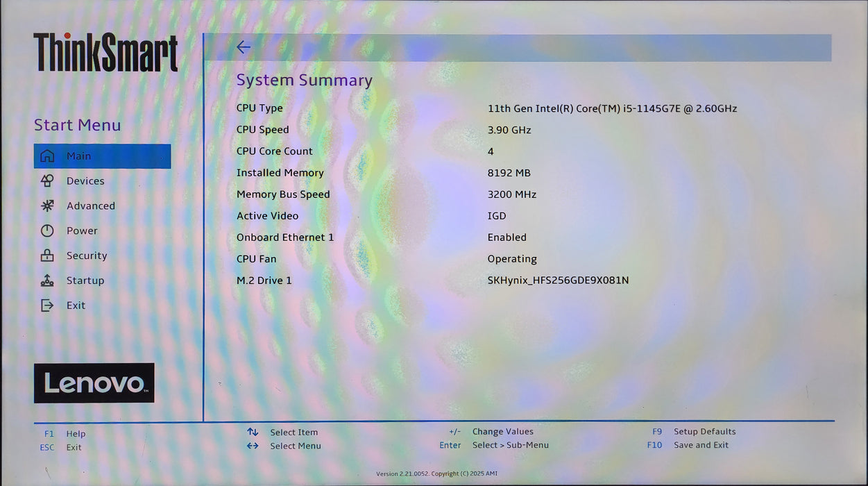Click ESC Exit in footer
868x486 pixels.
[60, 448]
